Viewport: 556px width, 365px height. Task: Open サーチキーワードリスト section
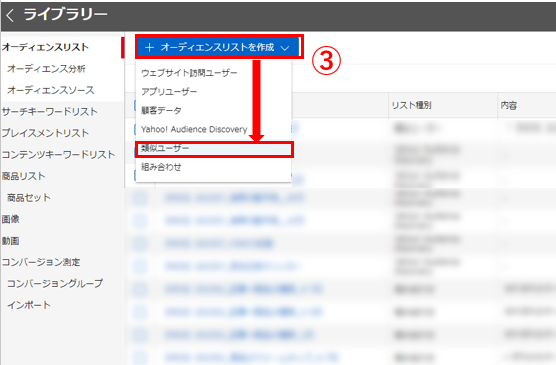pyautogui.click(x=49, y=112)
